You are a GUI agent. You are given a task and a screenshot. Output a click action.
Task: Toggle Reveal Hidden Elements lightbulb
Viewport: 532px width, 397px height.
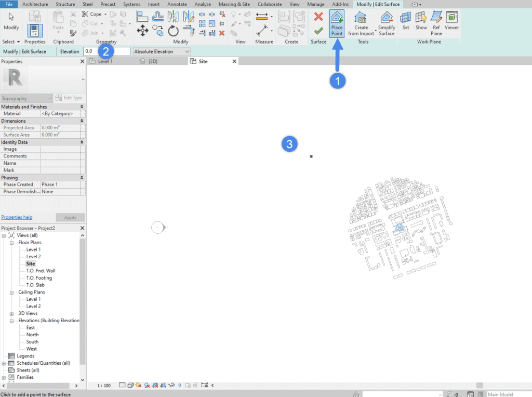pos(180,385)
